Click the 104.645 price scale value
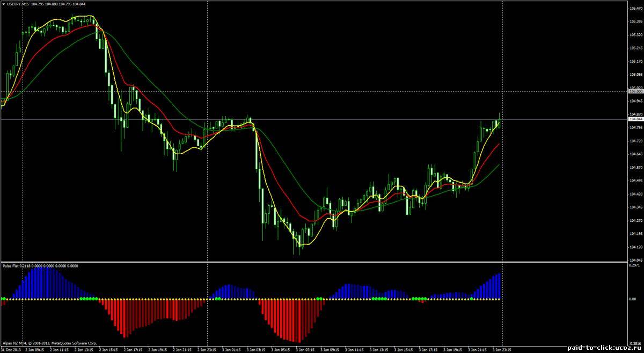The image size is (644, 353). (635, 154)
